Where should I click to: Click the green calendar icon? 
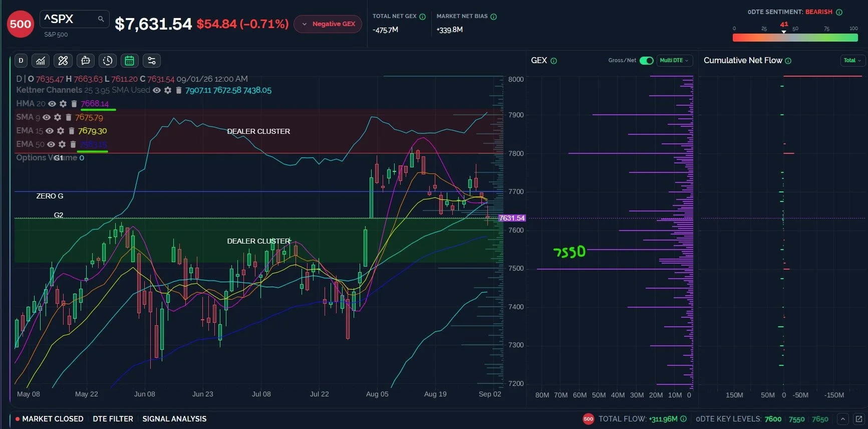coord(130,61)
